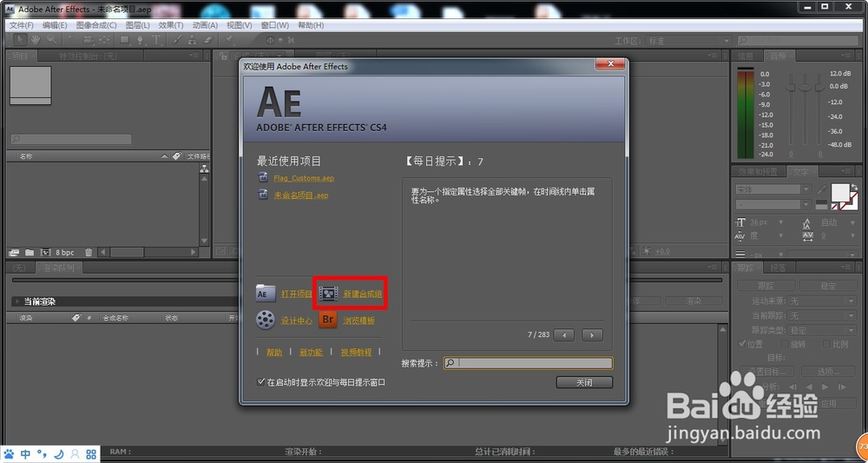This screenshot has width=868, height=463.
Task: Open the 文件(F) menu
Action: tap(22, 25)
